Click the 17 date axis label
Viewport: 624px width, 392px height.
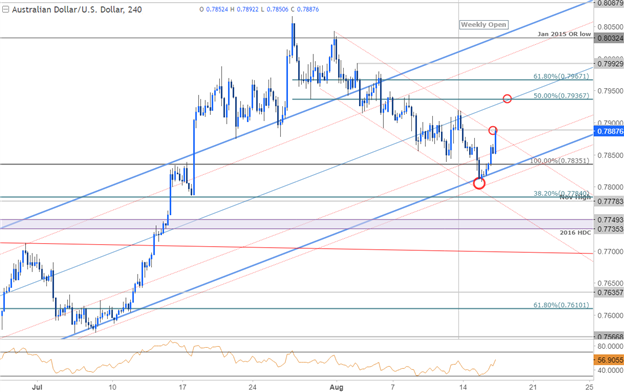[x=182, y=386]
